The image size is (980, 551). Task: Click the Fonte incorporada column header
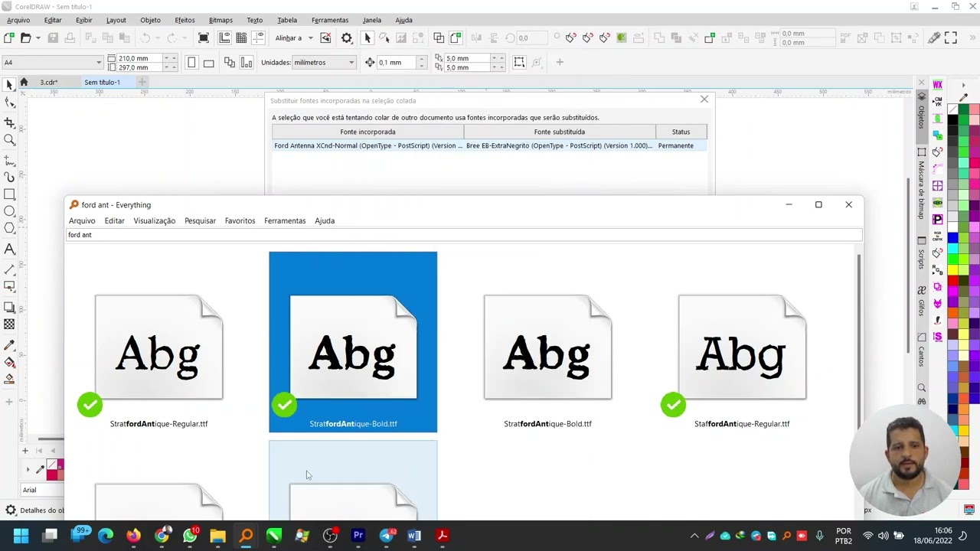pos(367,132)
